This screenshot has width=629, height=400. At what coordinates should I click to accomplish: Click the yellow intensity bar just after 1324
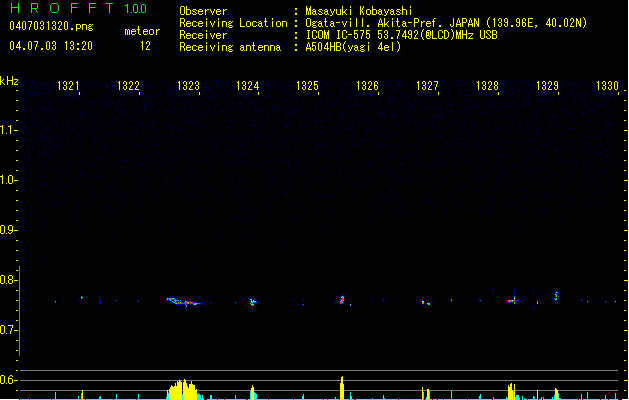coord(252,393)
